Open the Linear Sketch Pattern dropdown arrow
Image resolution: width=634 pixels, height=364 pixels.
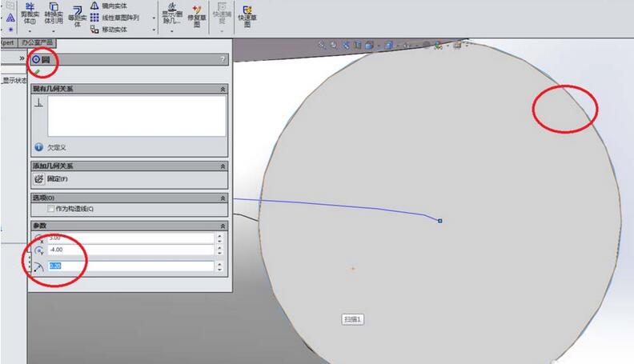pos(154,18)
